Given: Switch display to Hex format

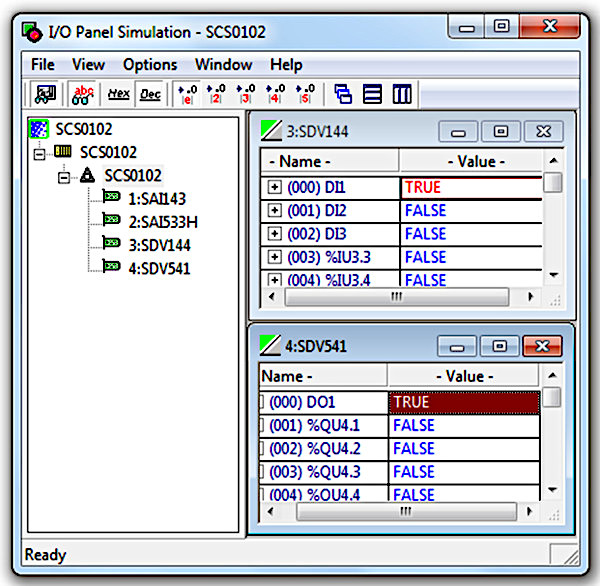Looking at the screenshot, I should point(119,94).
